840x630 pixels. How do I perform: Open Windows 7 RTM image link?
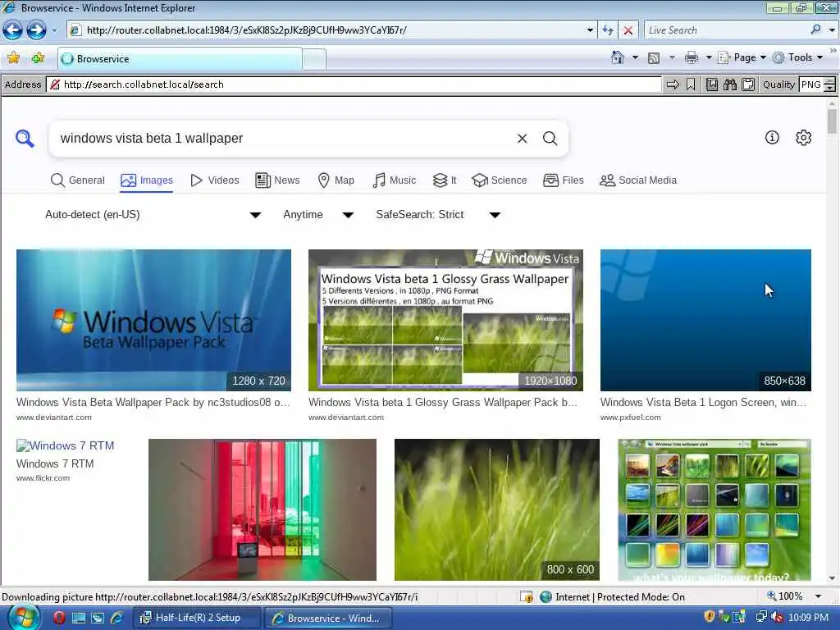[65, 445]
